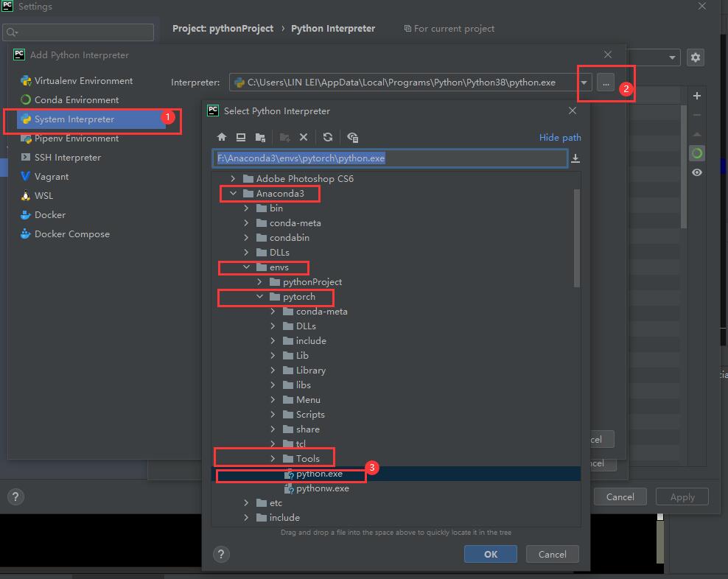Go to home directory in file chooser
Screen dimensions: 728x579
click(x=222, y=137)
